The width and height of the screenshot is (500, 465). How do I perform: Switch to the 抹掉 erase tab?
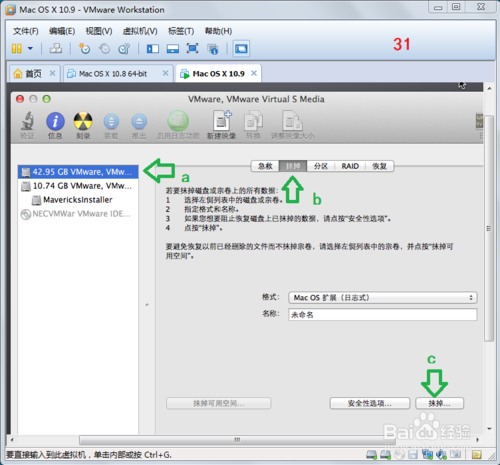[x=293, y=166]
